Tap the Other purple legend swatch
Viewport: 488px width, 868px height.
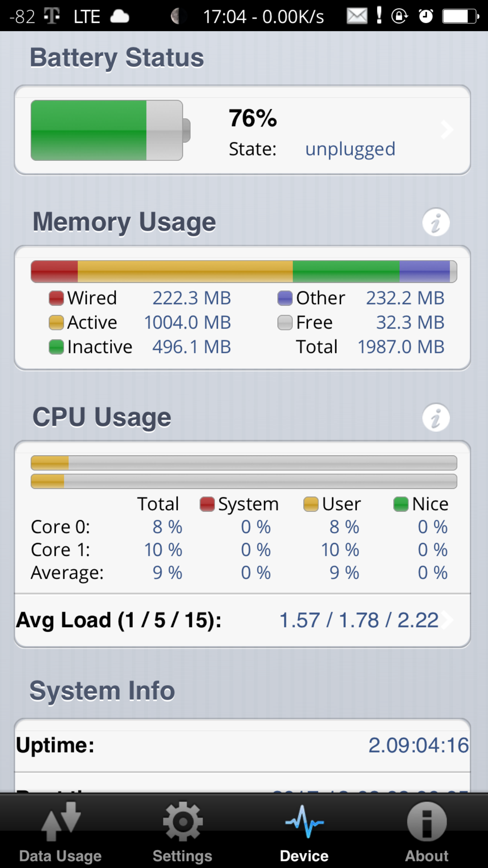(x=285, y=298)
